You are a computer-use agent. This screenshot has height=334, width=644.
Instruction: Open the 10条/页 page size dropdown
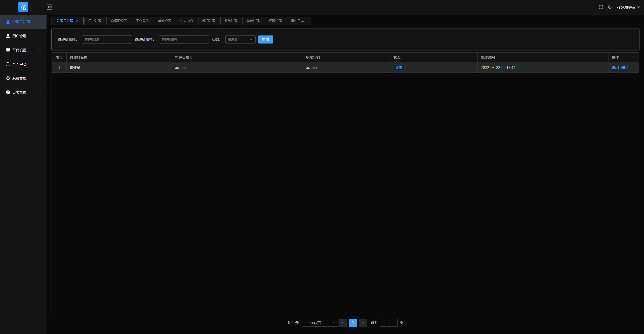click(320, 323)
